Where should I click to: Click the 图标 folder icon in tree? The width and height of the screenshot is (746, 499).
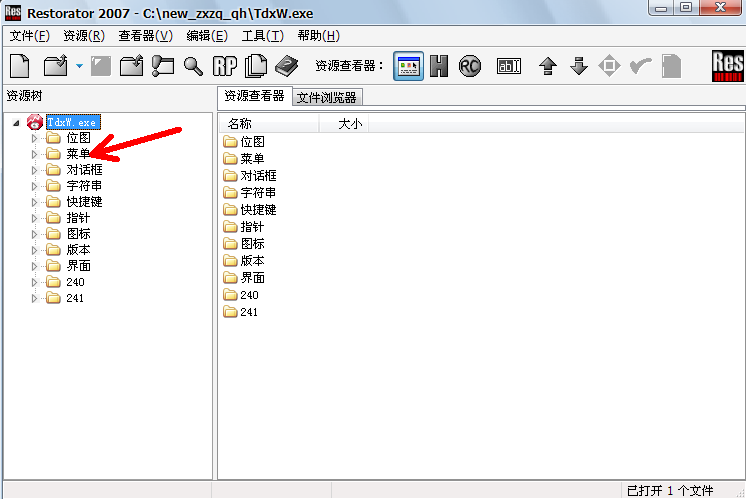coord(53,234)
